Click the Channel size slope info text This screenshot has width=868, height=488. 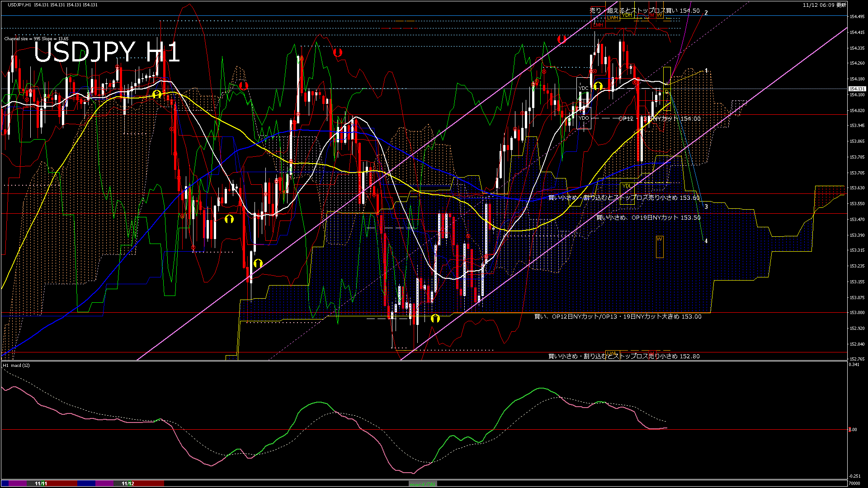(37, 39)
